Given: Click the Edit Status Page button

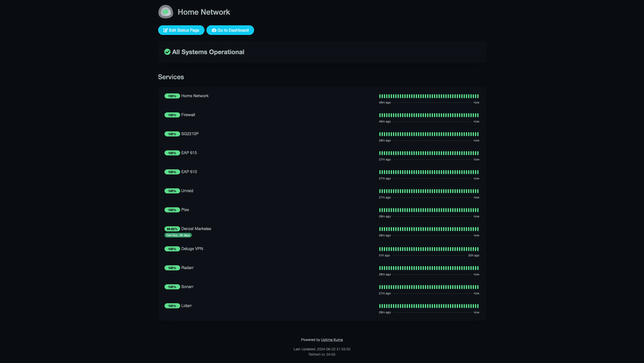Looking at the screenshot, I should (181, 30).
